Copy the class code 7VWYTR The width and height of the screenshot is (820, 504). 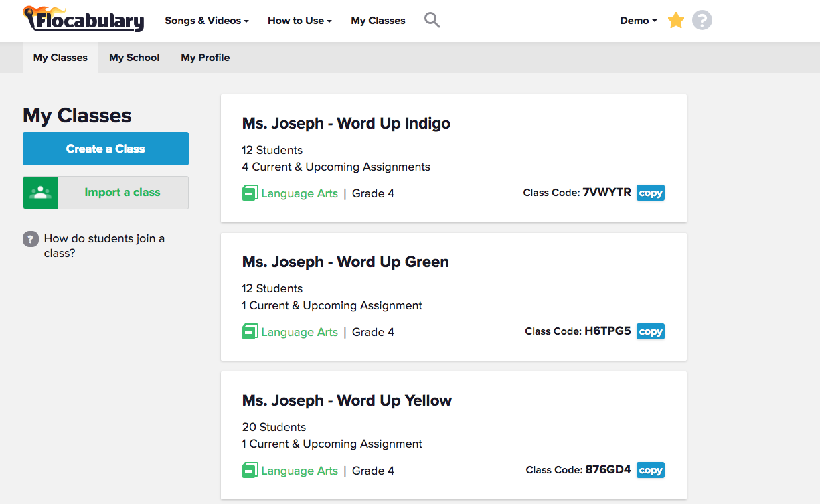click(x=650, y=193)
